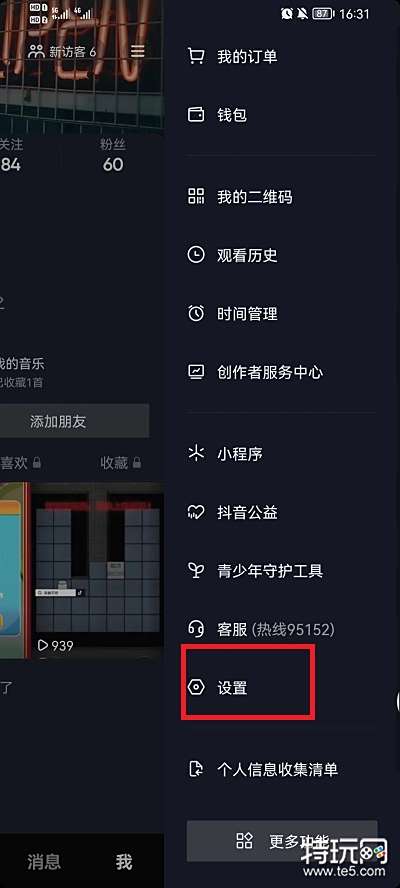Tap the clock icon for 观看历史
This screenshot has width=400, height=888.
click(195, 255)
